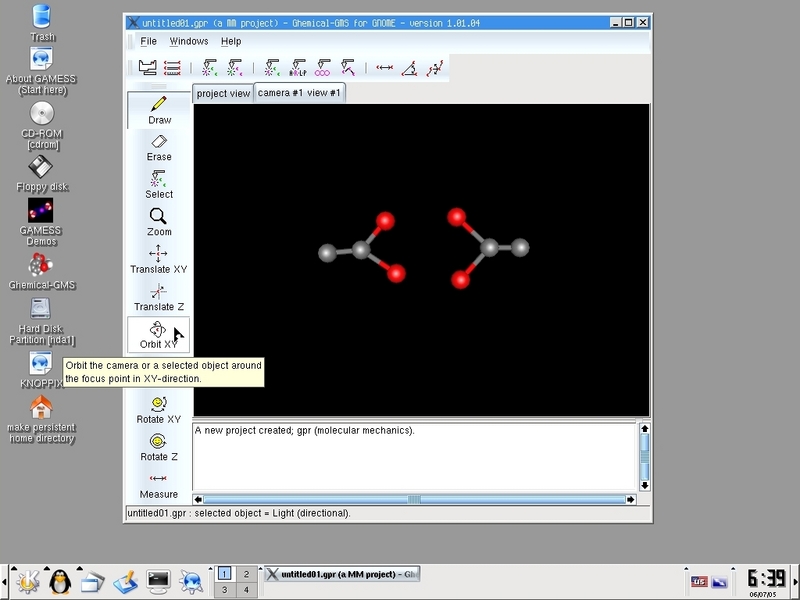Choose the Translate XY tool

158,259
